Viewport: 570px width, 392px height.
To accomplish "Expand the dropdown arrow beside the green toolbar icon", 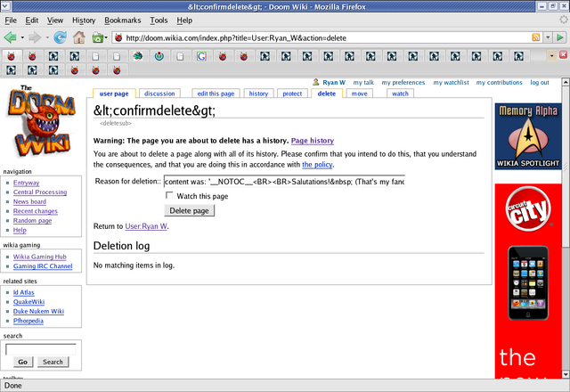I will (x=106, y=37).
